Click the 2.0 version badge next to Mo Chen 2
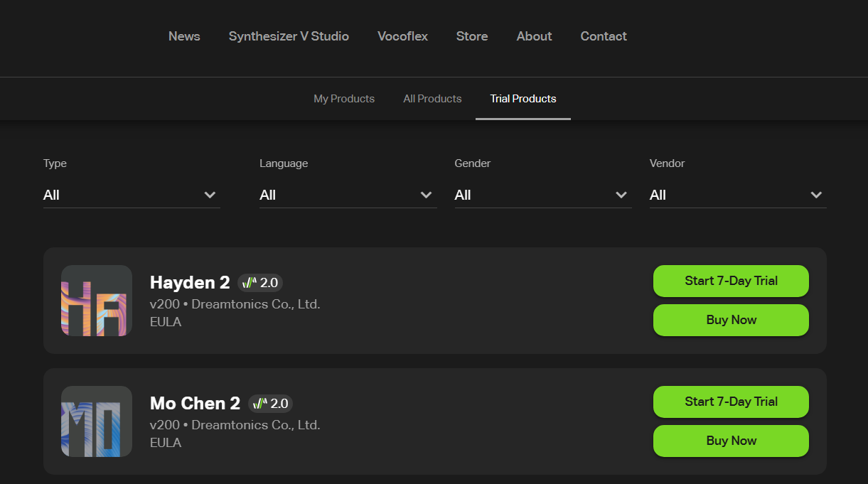 (270, 404)
